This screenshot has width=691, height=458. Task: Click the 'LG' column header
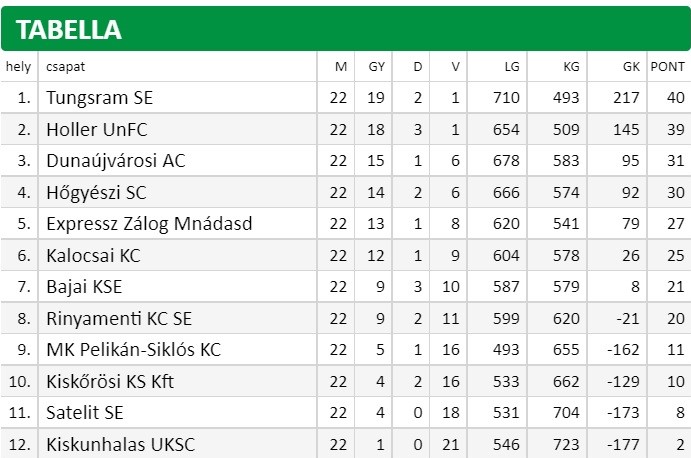(x=512, y=67)
